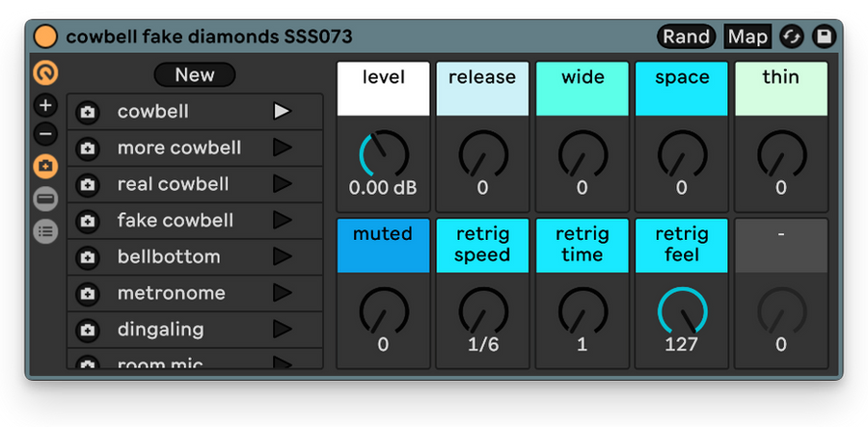The width and height of the screenshot is (868, 427).
Task: Click the retrig speed macro label
Action: [x=483, y=246]
